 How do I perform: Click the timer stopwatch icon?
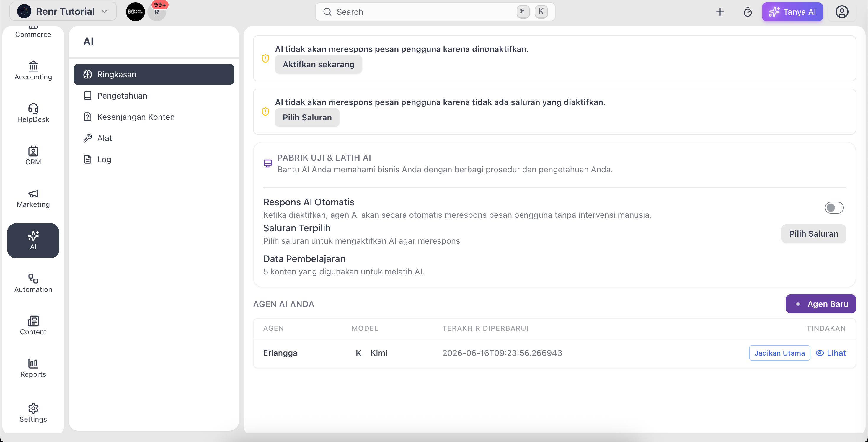click(747, 12)
